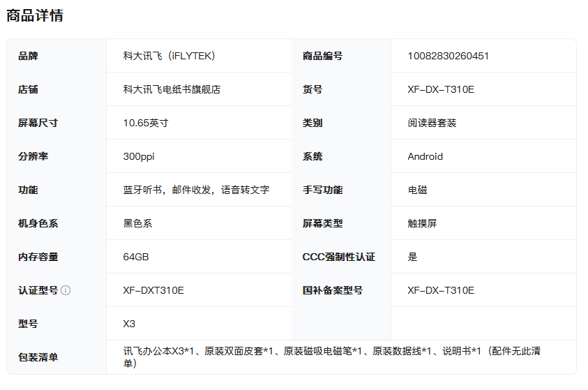Click the 屏幕类型 label
588x390 pixels.
(322, 223)
